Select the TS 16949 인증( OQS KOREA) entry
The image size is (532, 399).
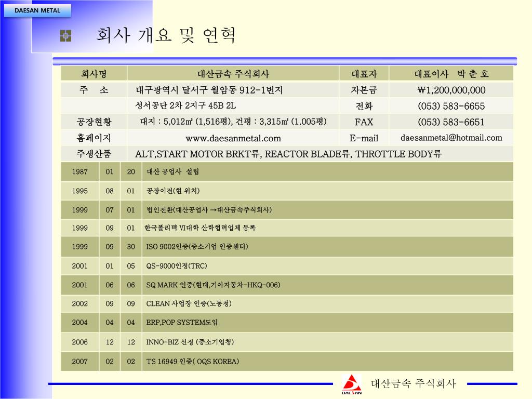(x=192, y=362)
